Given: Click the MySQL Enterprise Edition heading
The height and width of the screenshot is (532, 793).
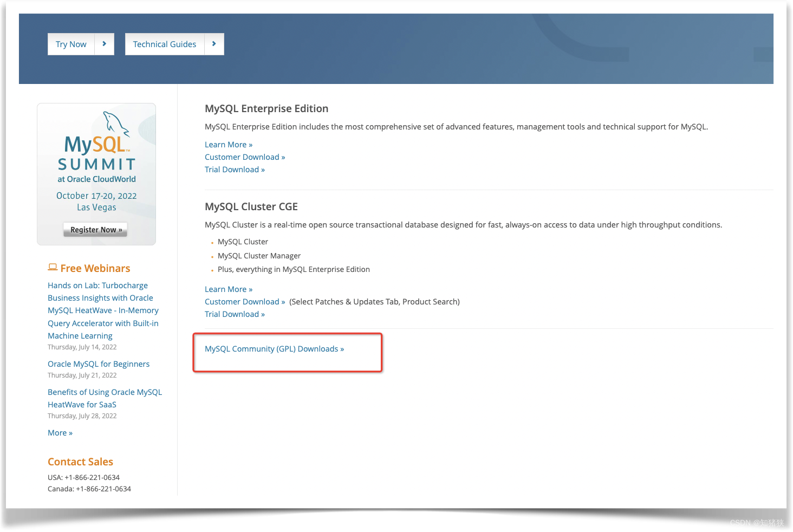Looking at the screenshot, I should click(266, 108).
